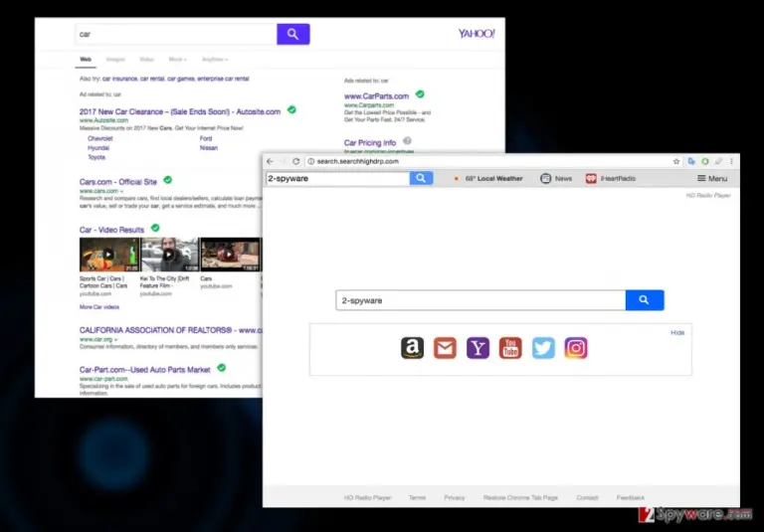This screenshot has height=532, width=764.
Task: Open the Privacy footer link
Action: pyautogui.click(x=455, y=497)
